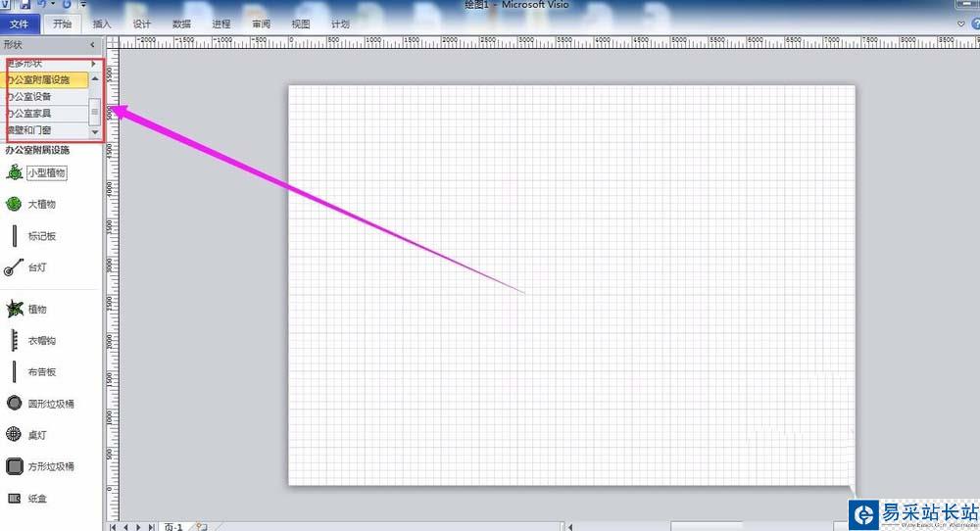
Task: Click the horizontal scrollbar thumb
Action: (x=707, y=527)
